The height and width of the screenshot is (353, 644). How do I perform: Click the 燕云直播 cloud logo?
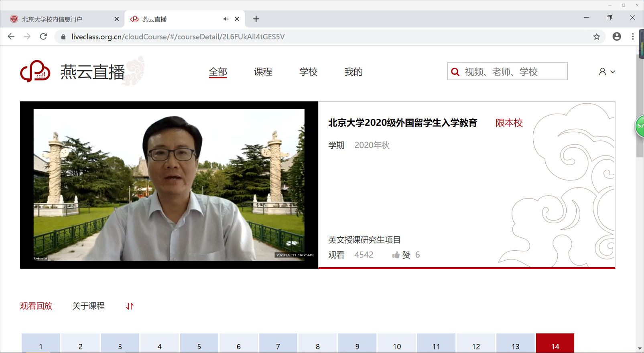click(35, 71)
